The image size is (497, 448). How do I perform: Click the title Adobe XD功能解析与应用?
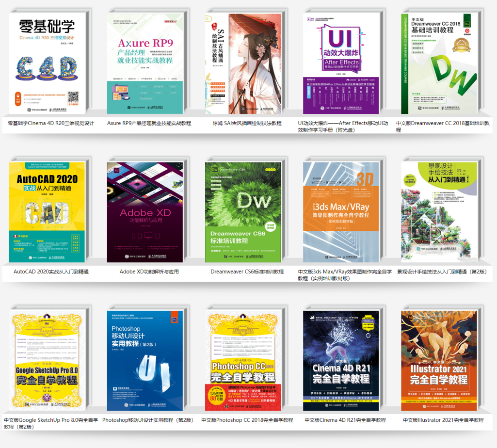point(149,272)
